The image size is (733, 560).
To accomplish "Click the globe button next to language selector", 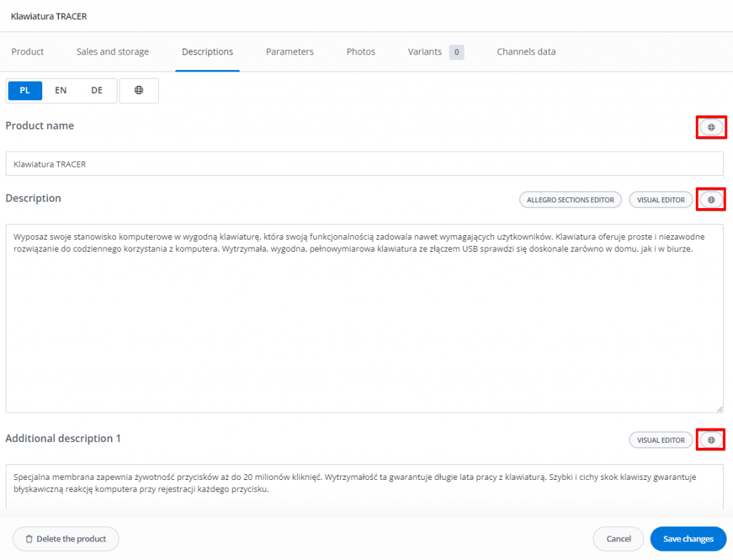I will (x=139, y=90).
